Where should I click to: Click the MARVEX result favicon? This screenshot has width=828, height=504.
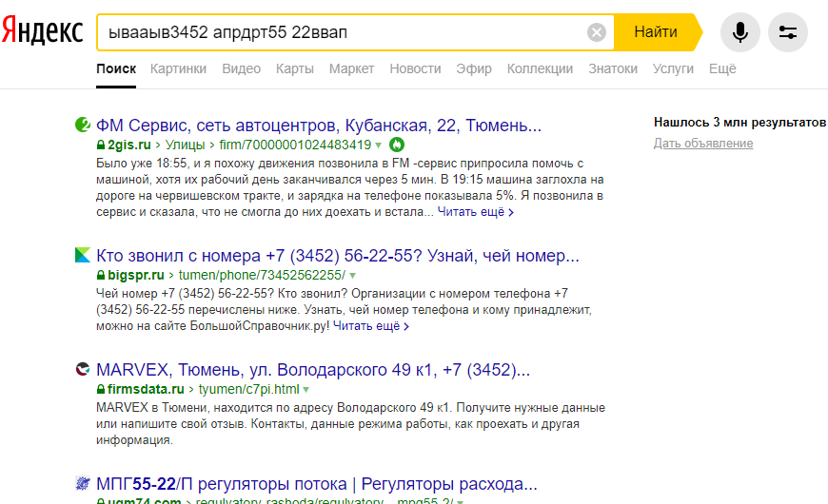83,369
